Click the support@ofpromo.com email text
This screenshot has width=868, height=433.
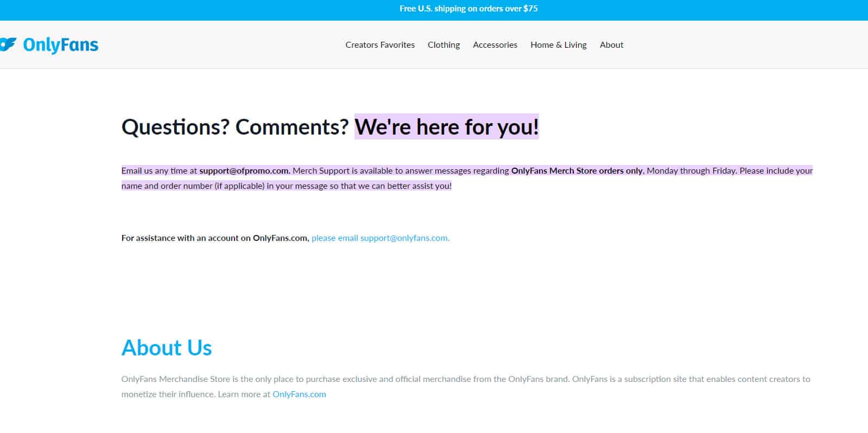point(244,171)
